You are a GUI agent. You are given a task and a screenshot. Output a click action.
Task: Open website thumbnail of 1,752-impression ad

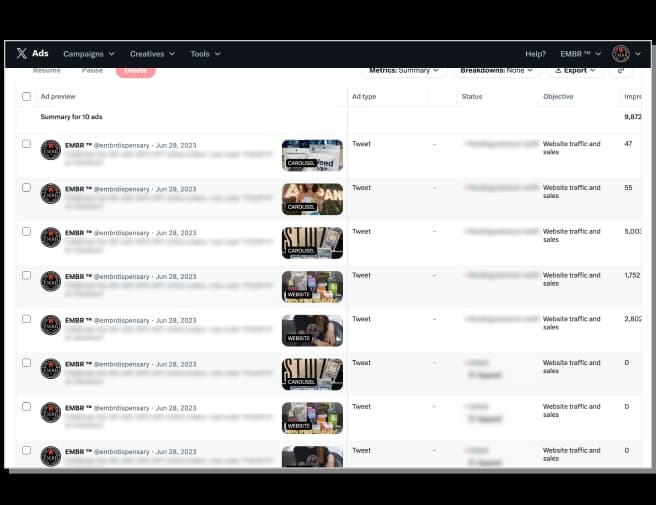312,287
